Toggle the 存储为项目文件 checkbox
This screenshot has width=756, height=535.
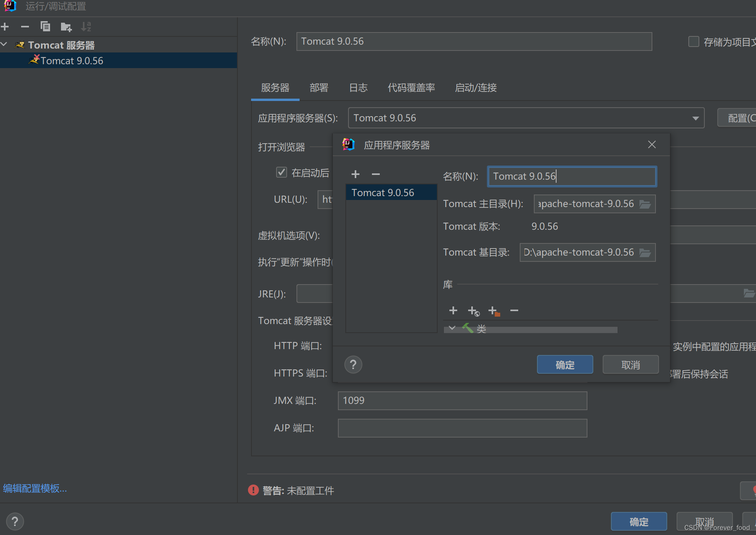[x=693, y=41]
